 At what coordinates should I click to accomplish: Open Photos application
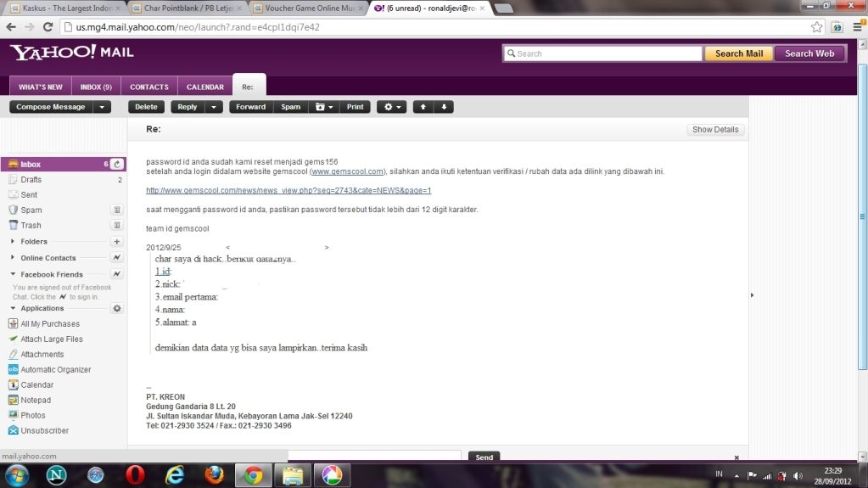click(32, 415)
